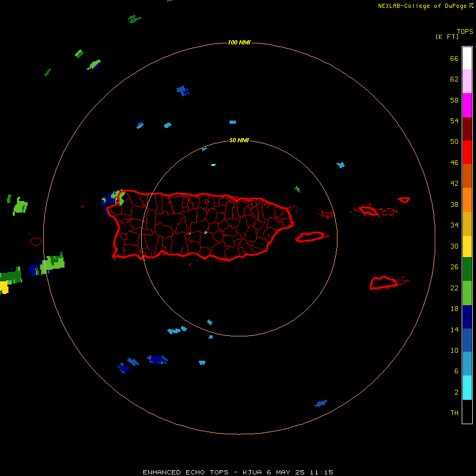
Task: Click the light green legend swatch
Action: [x=467, y=293]
